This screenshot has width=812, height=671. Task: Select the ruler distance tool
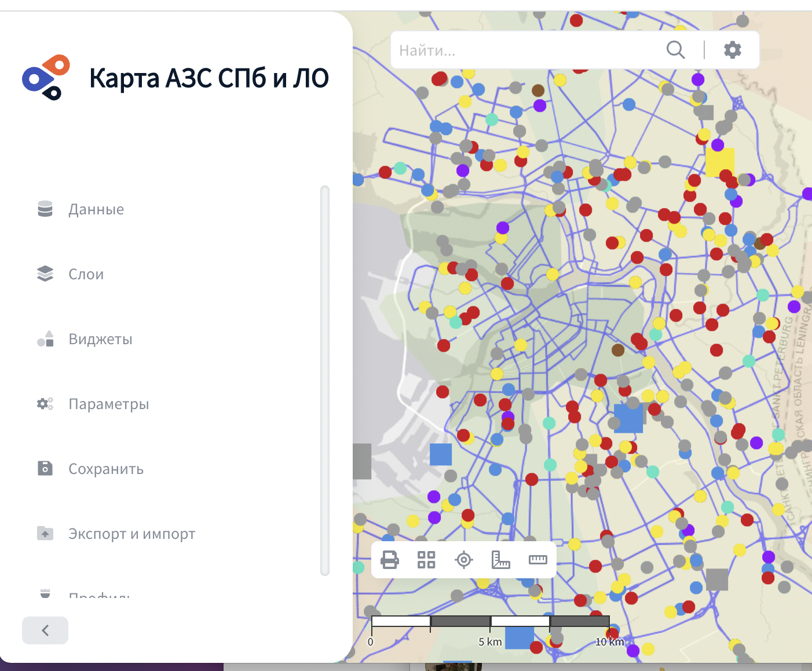[537, 560]
